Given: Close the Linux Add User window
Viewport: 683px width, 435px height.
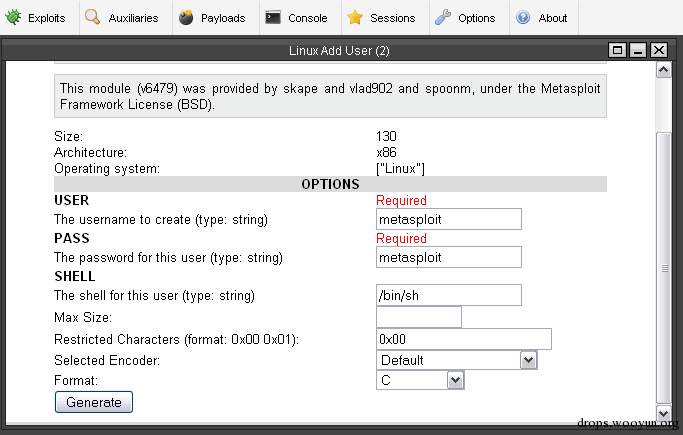Looking at the screenshot, I should coord(658,50).
